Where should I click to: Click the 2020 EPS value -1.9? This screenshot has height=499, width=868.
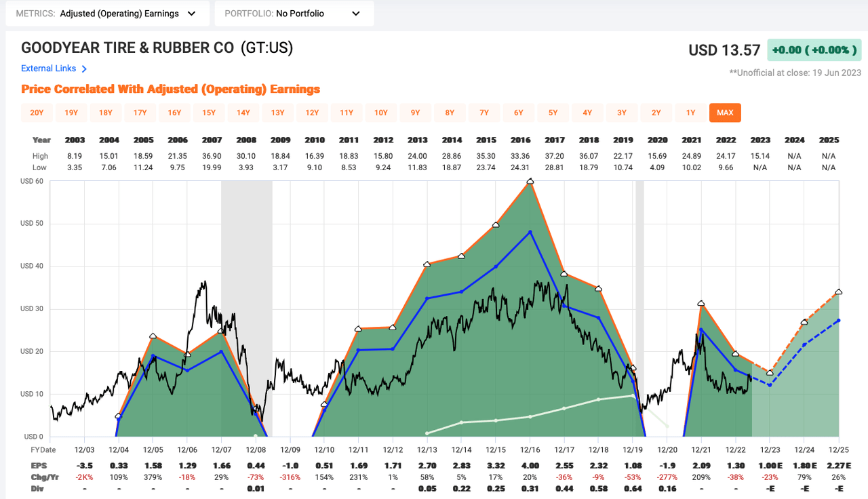pos(667,466)
